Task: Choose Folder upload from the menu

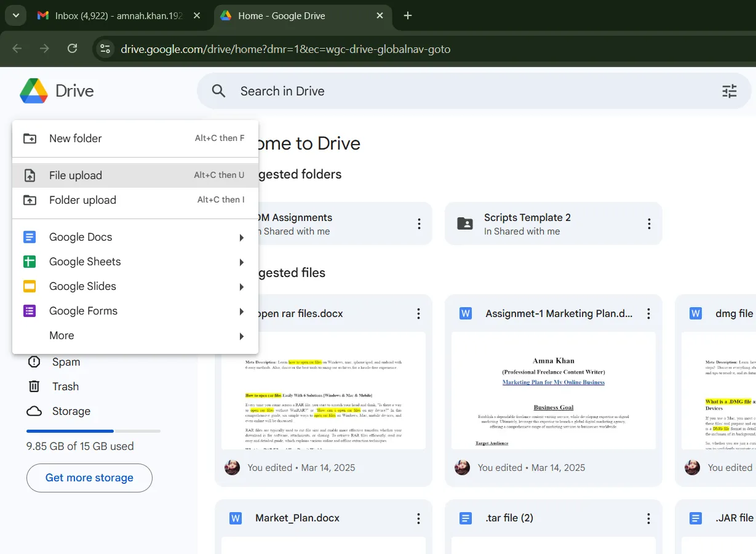Action: click(135, 200)
